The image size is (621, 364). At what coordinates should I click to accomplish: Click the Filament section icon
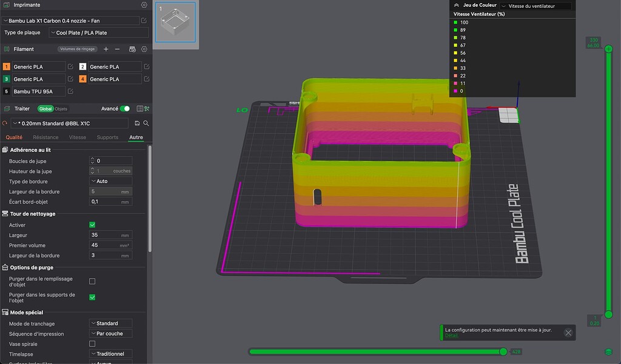pyautogui.click(x=6, y=49)
